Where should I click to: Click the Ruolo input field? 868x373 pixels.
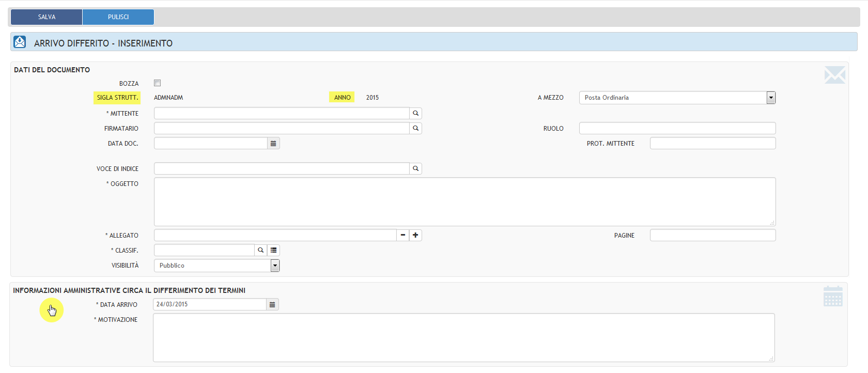coord(677,128)
